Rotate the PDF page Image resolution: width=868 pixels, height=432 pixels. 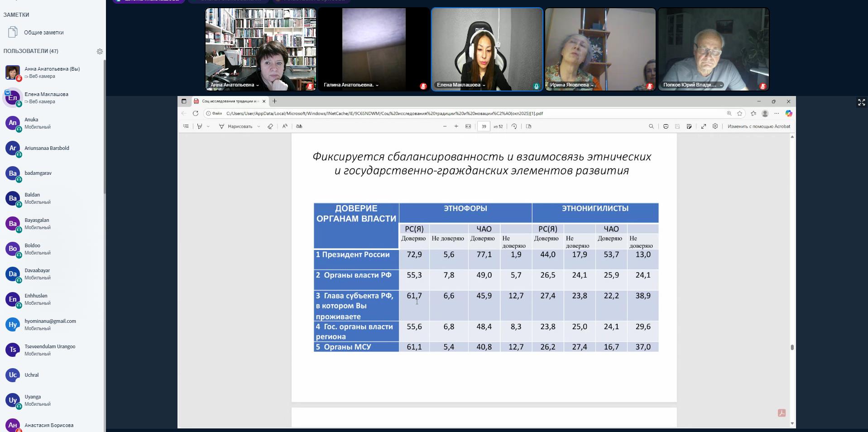pos(514,126)
